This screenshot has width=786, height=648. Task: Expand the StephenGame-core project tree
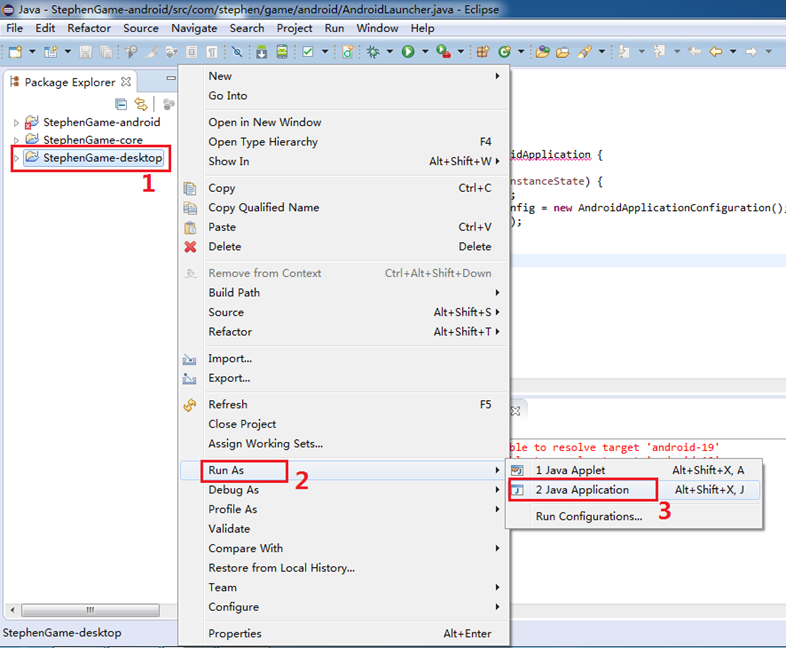(16, 140)
